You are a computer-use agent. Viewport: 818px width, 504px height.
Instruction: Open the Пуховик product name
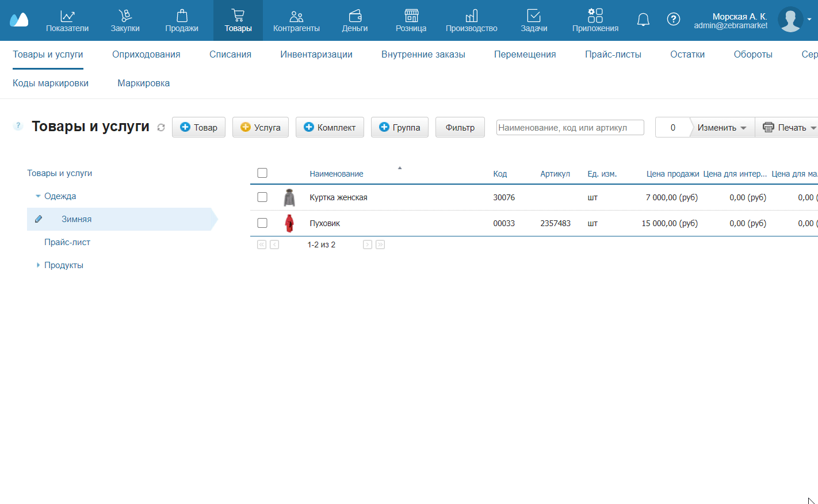click(325, 223)
